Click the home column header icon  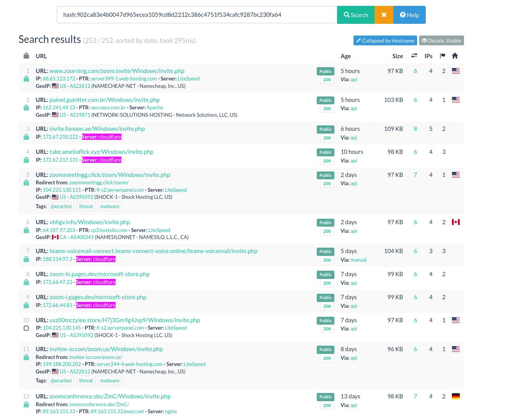(455, 56)
